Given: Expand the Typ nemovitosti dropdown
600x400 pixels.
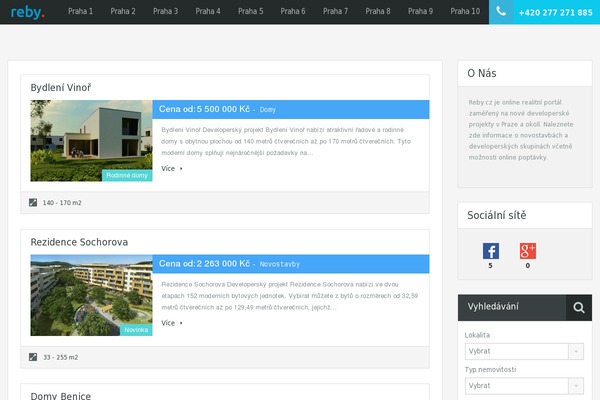Looking at the screenshot, I should point(524,386).
